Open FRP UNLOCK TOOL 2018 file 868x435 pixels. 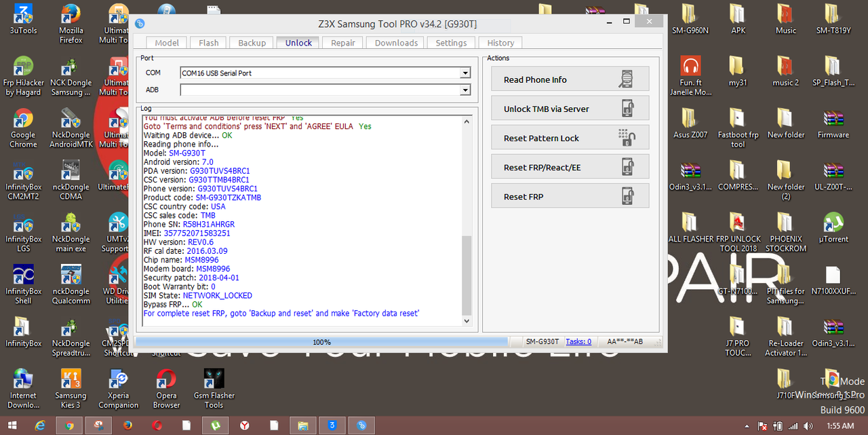pos(738,233)
